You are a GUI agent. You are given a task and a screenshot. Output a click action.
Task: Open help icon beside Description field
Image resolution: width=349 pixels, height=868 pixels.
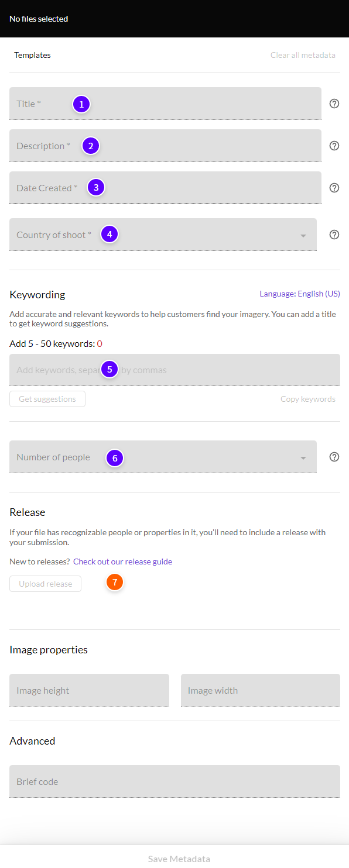334,146
